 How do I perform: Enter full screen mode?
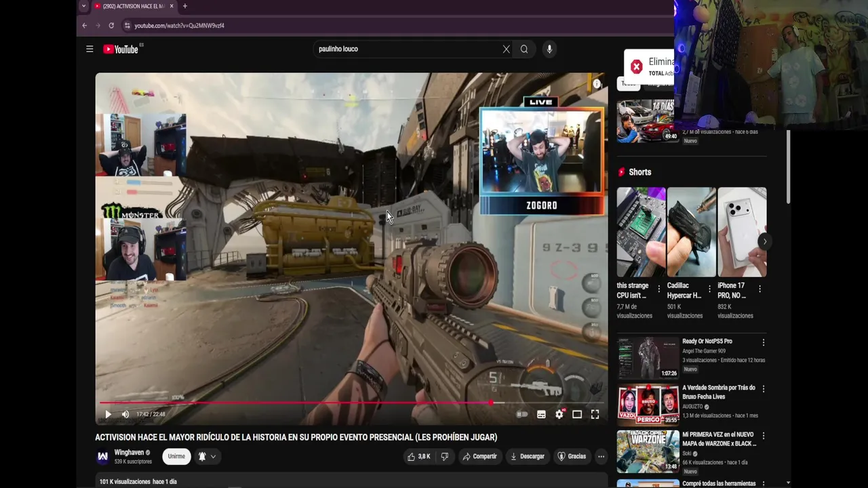pos(595,414)
